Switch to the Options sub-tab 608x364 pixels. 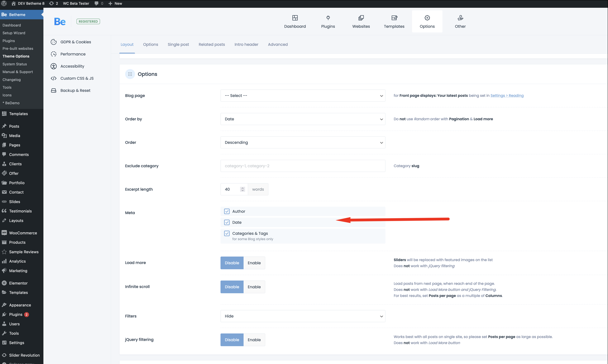151,44
